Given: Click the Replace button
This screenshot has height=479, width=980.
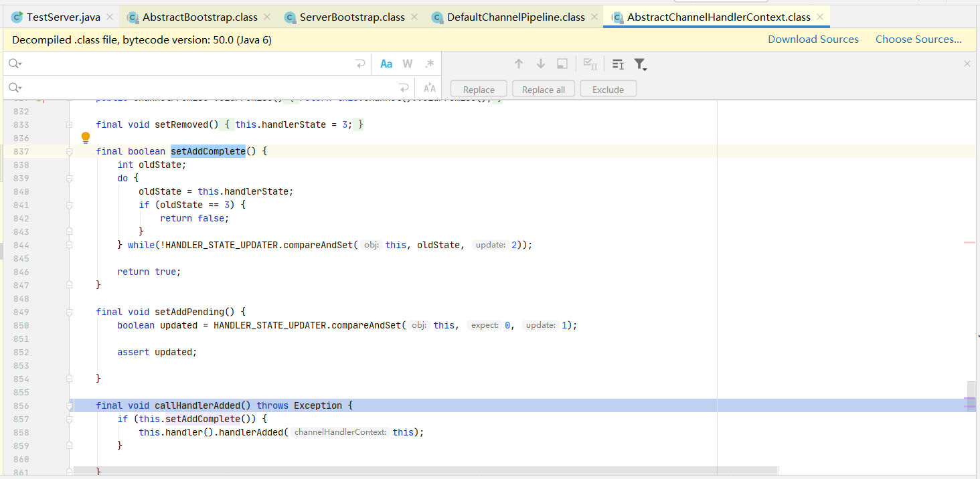Looking at the screenshot, I should pyautogui.click(x=479, y=89).
